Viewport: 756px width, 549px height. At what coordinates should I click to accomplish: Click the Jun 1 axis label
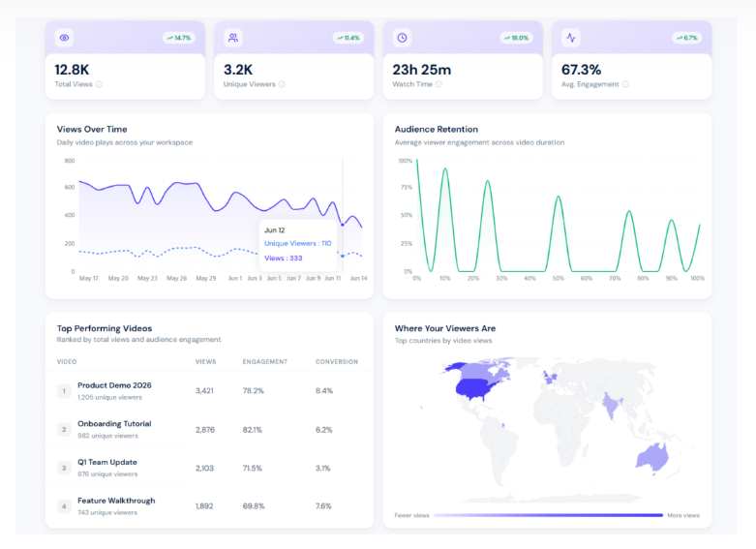235,278
